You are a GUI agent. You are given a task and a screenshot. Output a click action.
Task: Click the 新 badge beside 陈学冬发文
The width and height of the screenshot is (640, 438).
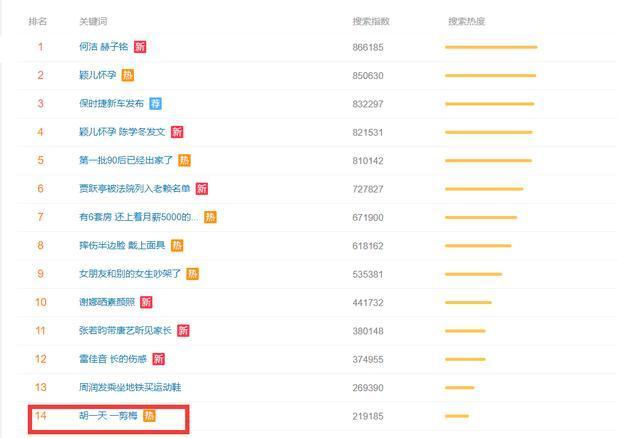pyautogui.click(x=177, y=132)
